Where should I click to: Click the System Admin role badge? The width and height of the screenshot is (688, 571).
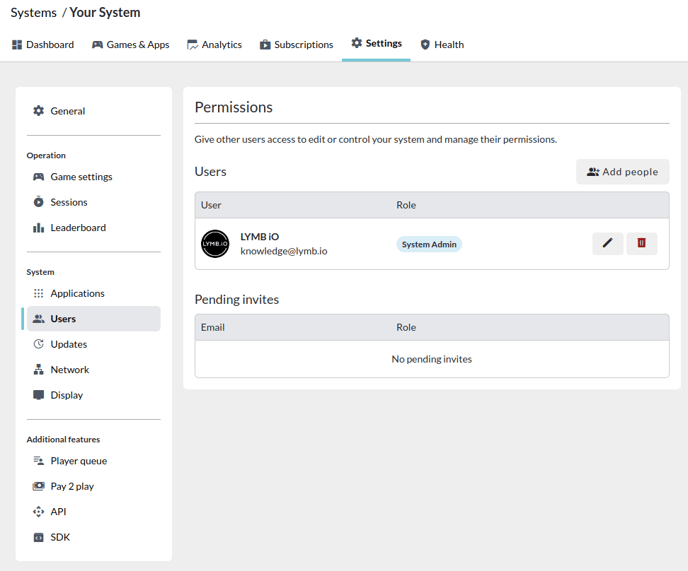pyautogui.click(x=429, y=244)
